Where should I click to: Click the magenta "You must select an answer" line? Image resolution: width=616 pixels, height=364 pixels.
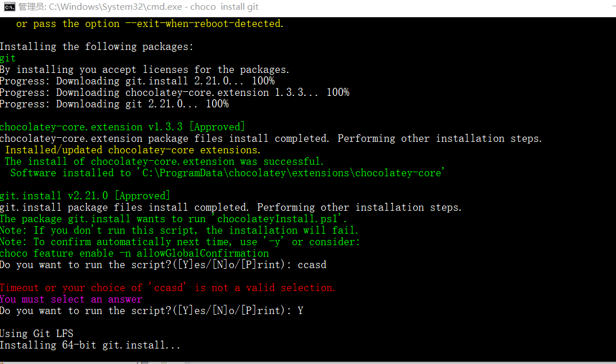[71, 299]
